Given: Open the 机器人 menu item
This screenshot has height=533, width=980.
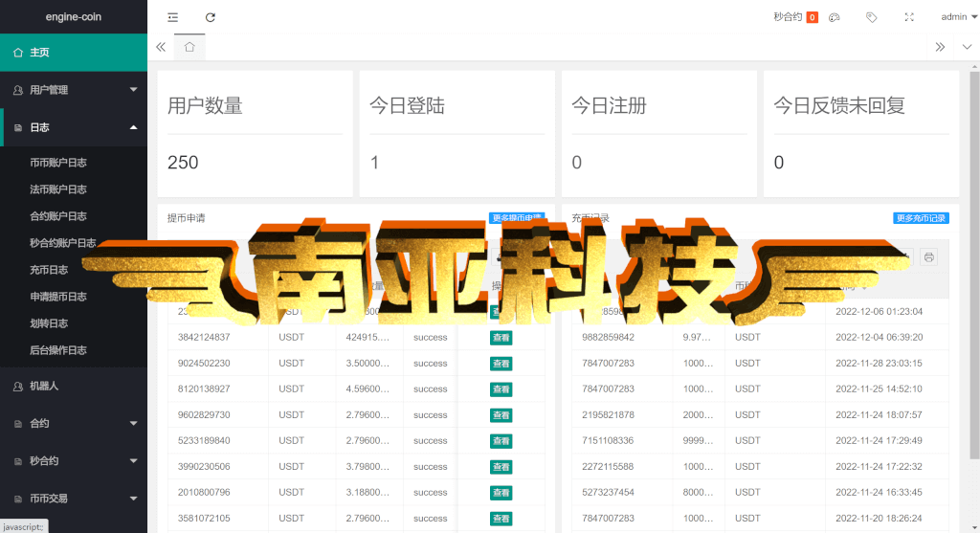Looking at the screenshot, I should click(74, 387).
